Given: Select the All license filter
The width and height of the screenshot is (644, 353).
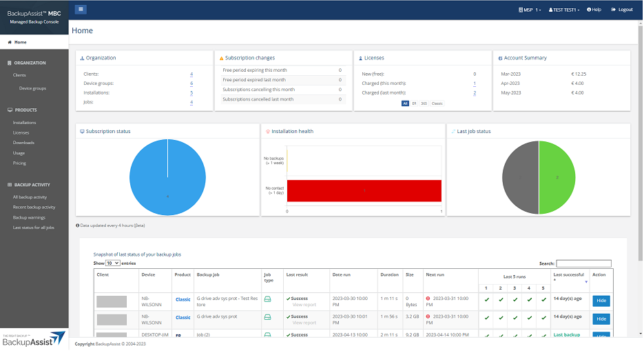Looking at the screenshot, I should tap(405, 103).
